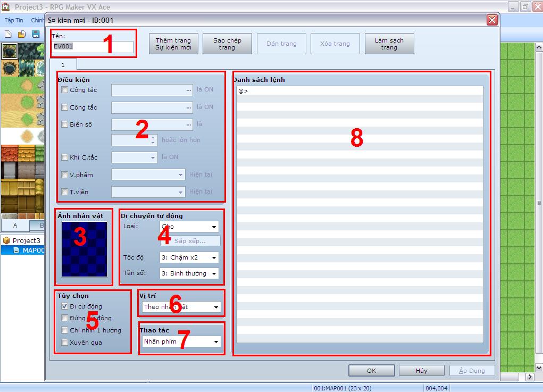Screen dimensions: 543x392
Task: Click the map scrollbar down arrow
Action: [539, 368]
